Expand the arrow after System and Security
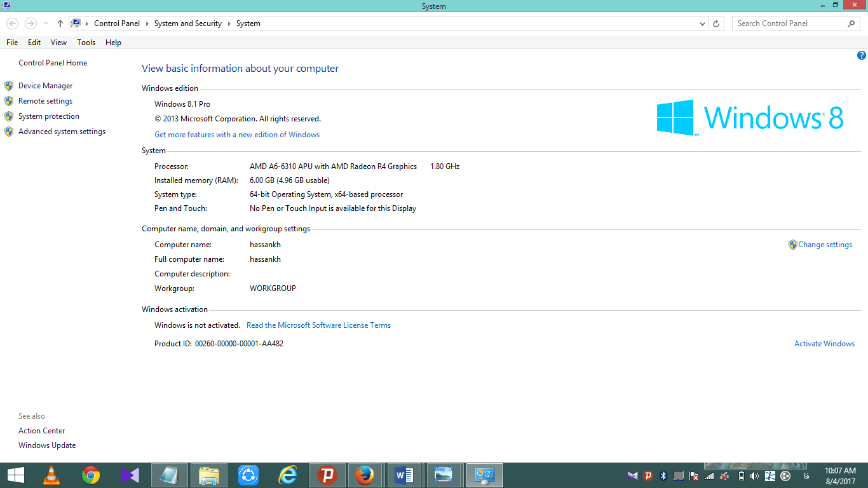The image size is (868, 488). [229, 24]
